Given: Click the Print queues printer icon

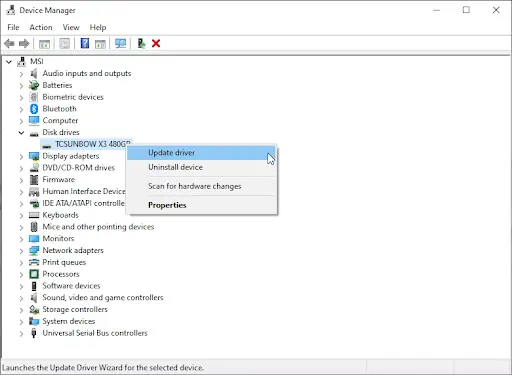Looking at the screenshot, I should click(x=34, y=262).
